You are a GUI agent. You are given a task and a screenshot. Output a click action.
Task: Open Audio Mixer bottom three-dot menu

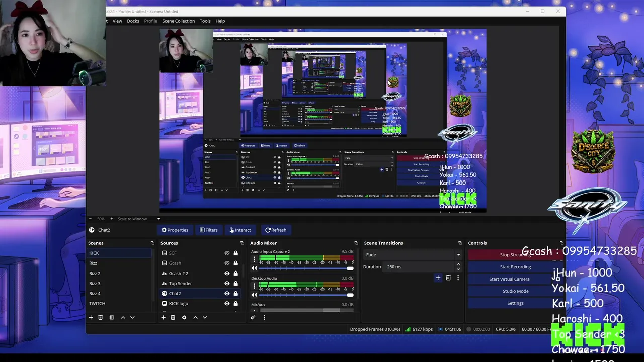(264, 317)
